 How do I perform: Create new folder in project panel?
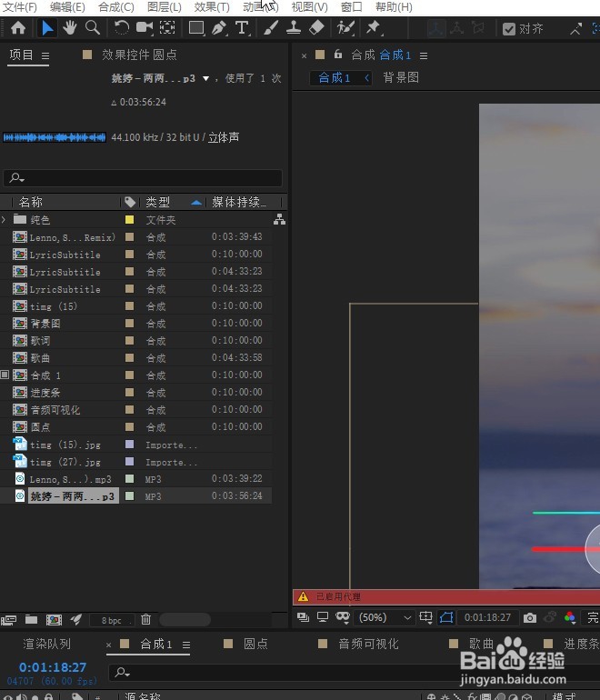coord(31,620)
